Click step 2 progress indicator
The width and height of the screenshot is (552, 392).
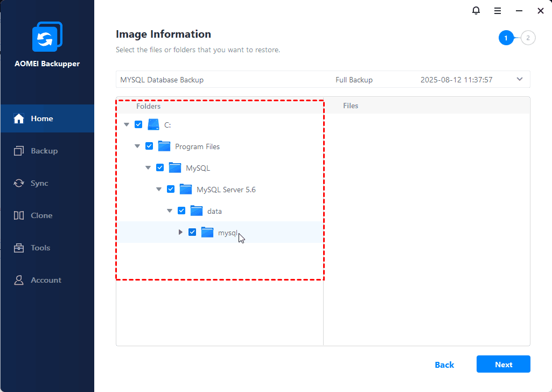tap(528, 38)
